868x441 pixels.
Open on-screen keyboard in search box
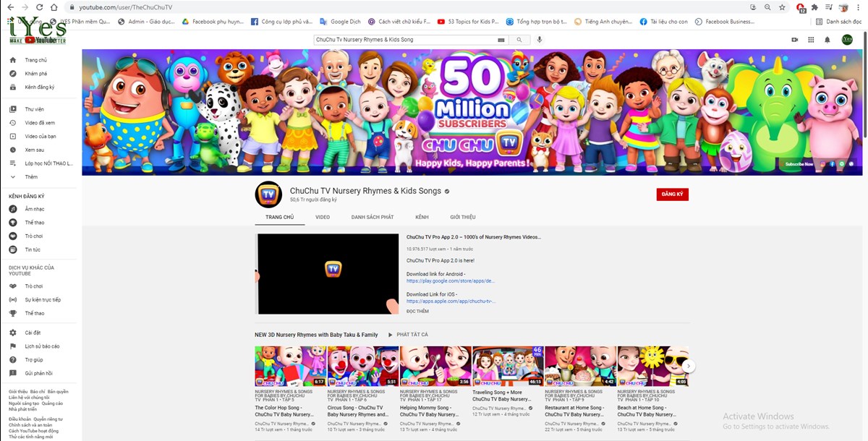501,40
